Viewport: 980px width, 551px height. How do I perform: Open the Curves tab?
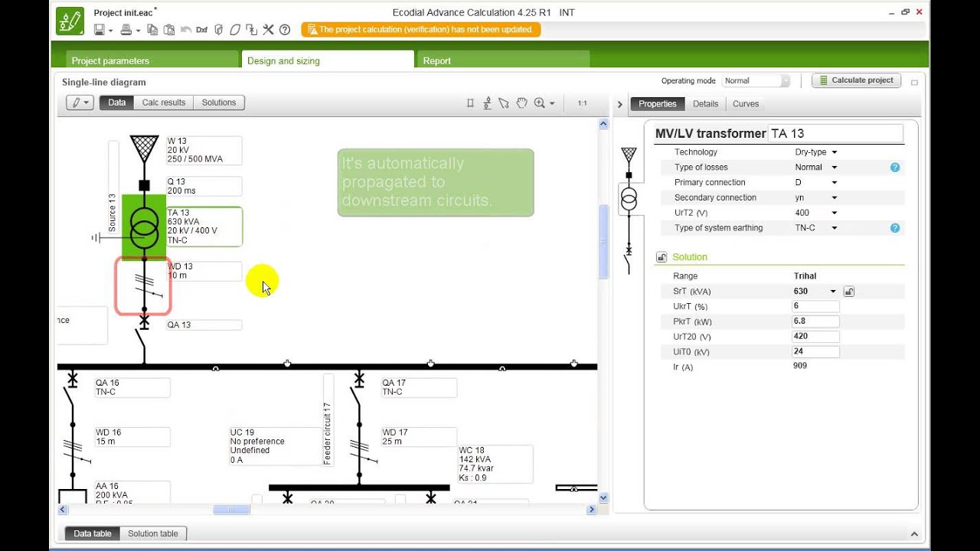tap(746, 104)
